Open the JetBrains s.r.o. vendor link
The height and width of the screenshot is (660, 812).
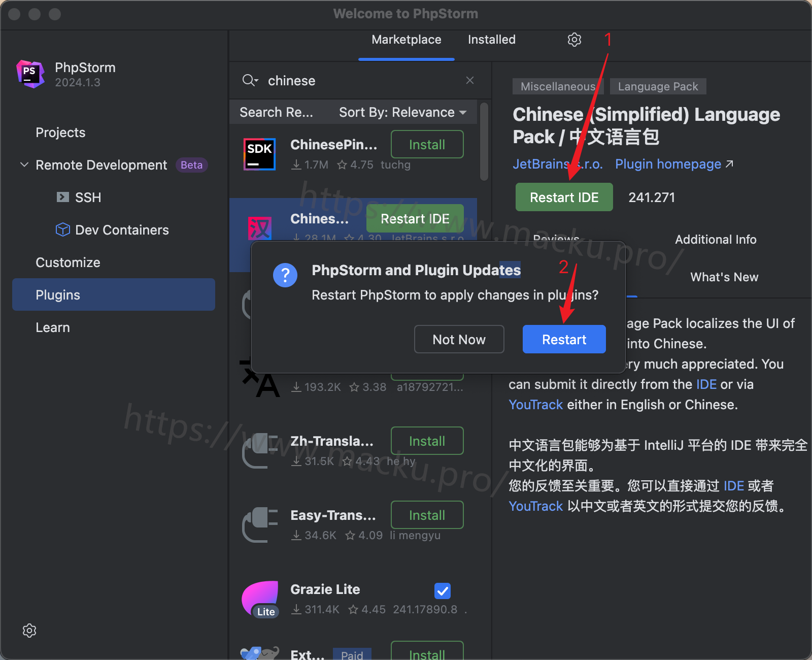click(558, 164)
